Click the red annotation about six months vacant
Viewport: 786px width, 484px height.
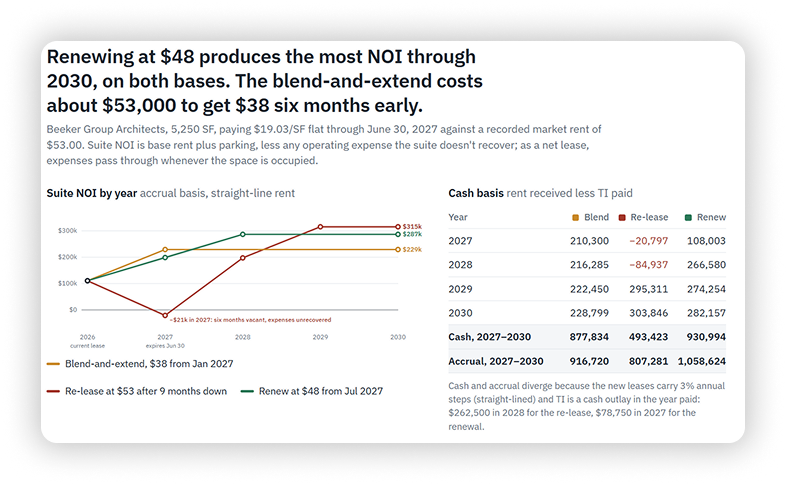[251, 320]
